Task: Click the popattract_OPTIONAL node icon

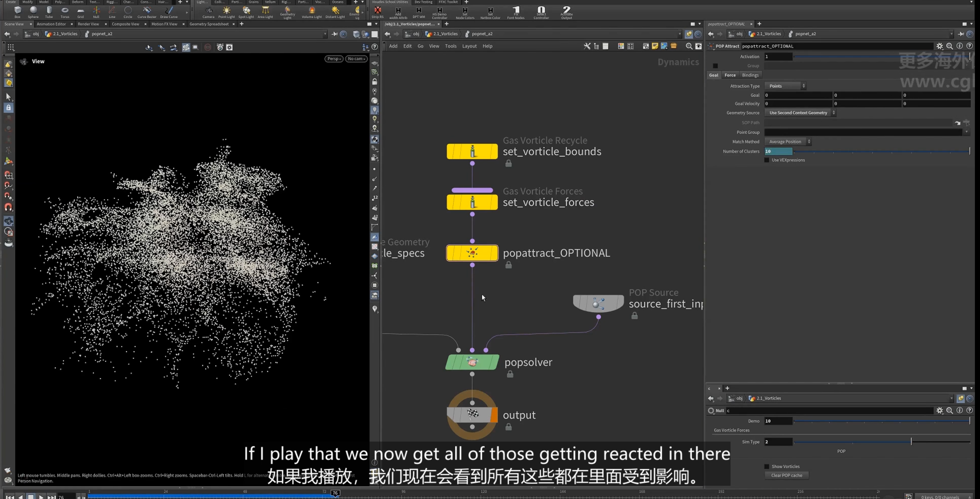Action: 472,253
